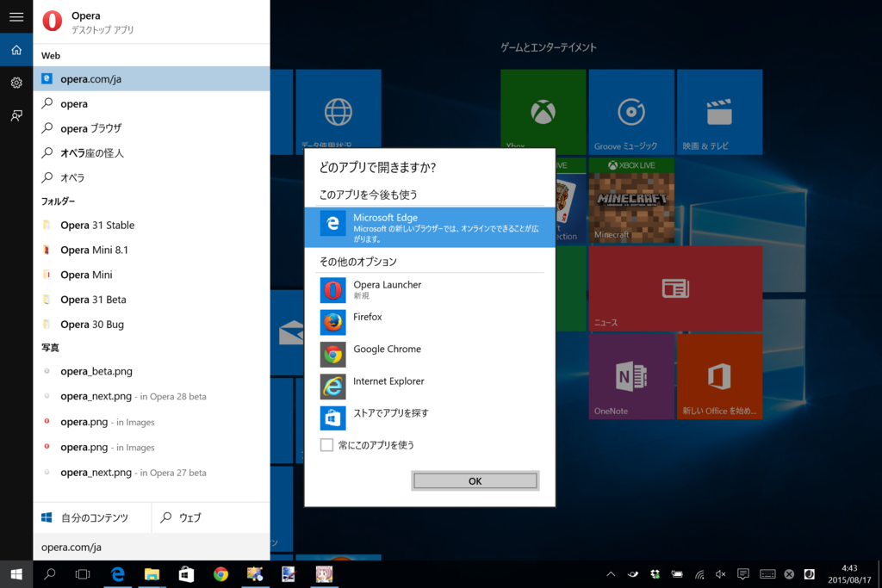Open the Dropbox icon in system tray

[x=655, y=574]
